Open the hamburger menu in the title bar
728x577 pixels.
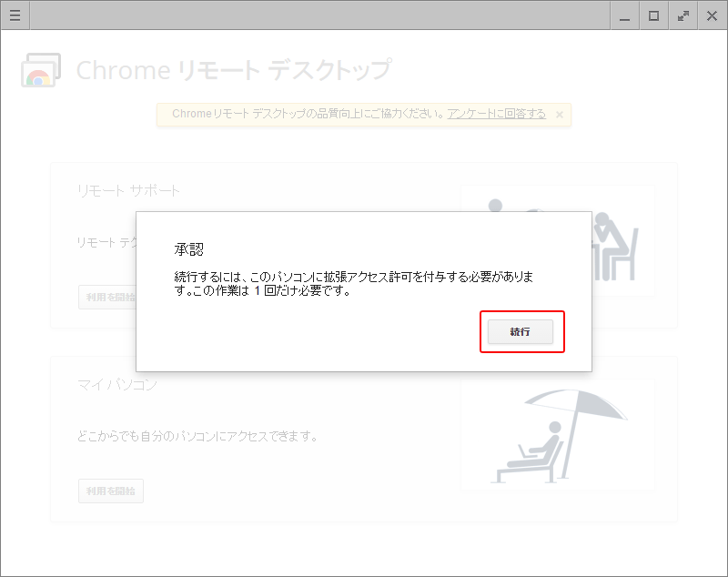pos(15,15)
